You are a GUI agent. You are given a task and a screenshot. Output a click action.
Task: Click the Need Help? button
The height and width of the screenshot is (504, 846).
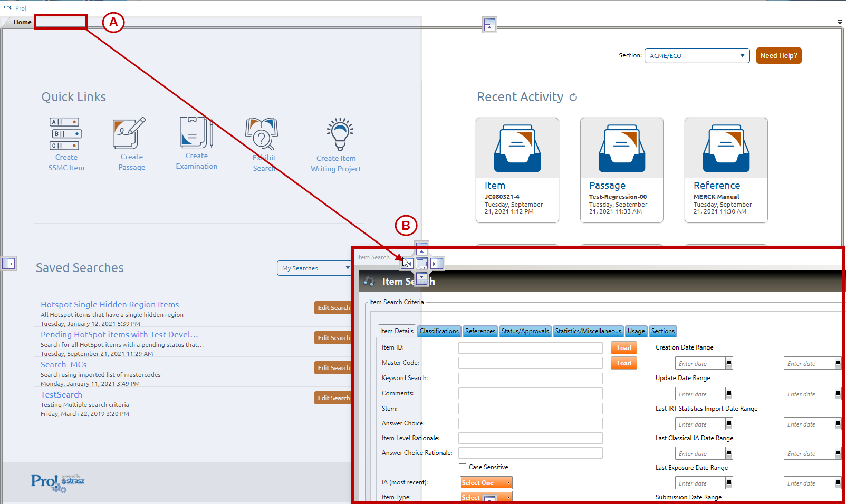tap(778, 56)
